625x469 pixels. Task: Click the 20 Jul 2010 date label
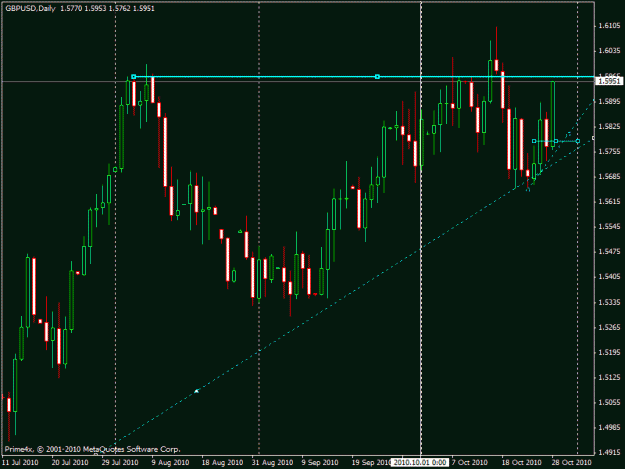pos(70,463)
